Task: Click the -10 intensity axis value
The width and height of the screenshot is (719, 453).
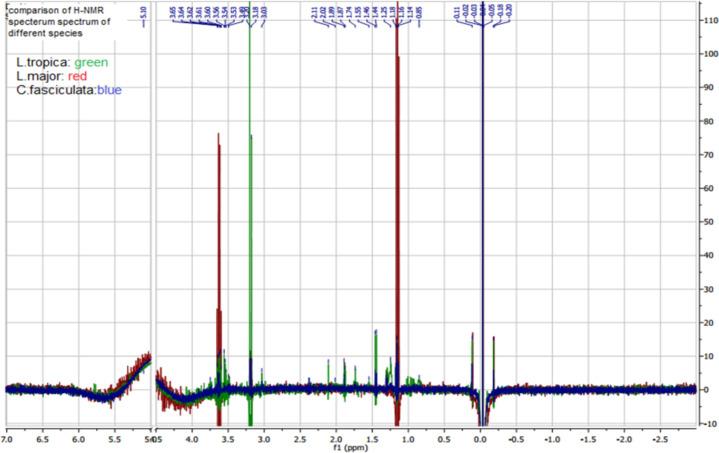Action: click(710, 424)
